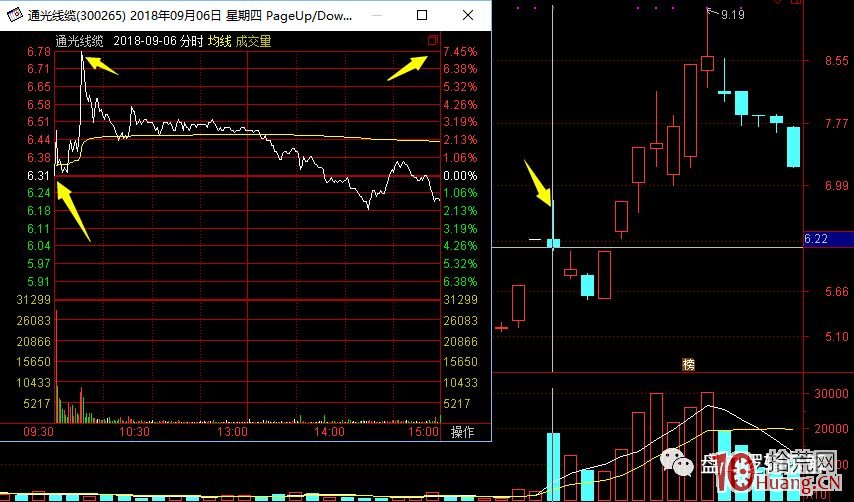Click the 榜 marker on the K-line chart
Viewport: 854px width, 502px height.
688,364
